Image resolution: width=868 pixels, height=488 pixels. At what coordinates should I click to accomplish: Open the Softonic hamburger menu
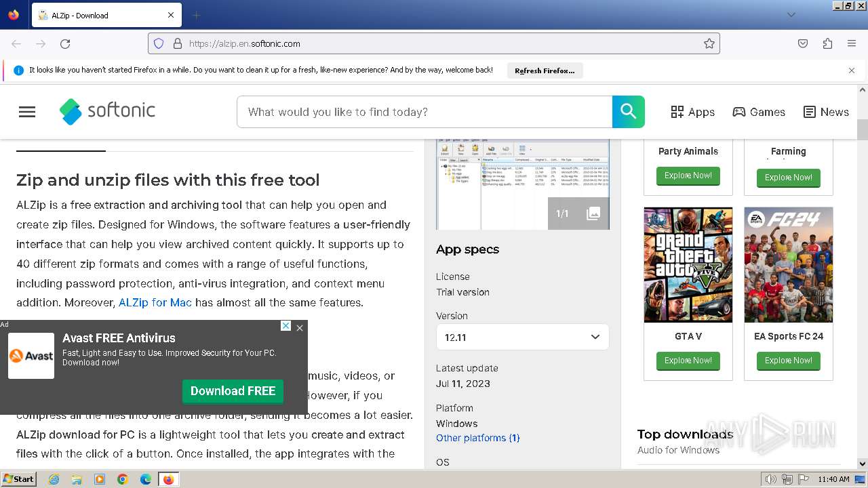[x=27, y=112]
